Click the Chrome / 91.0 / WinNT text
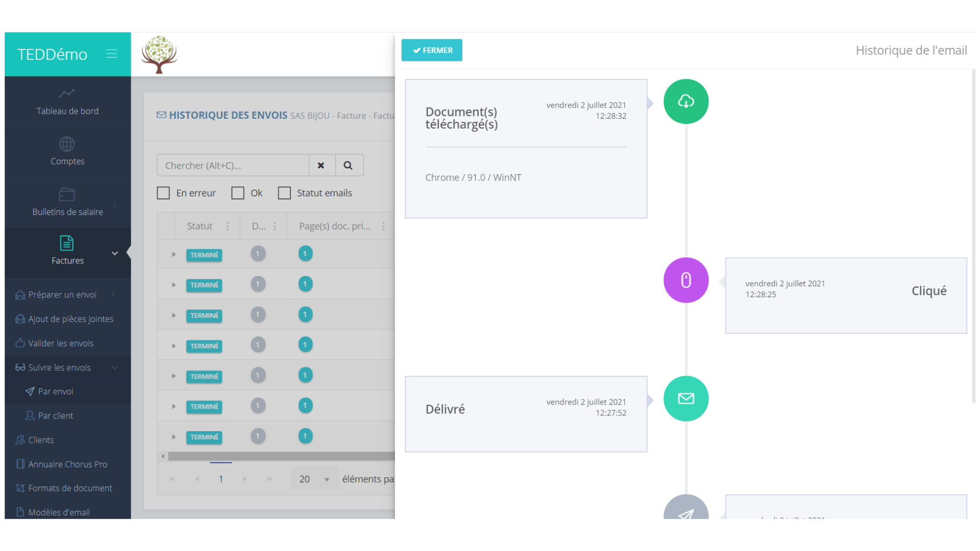 [x=473, y=177]
